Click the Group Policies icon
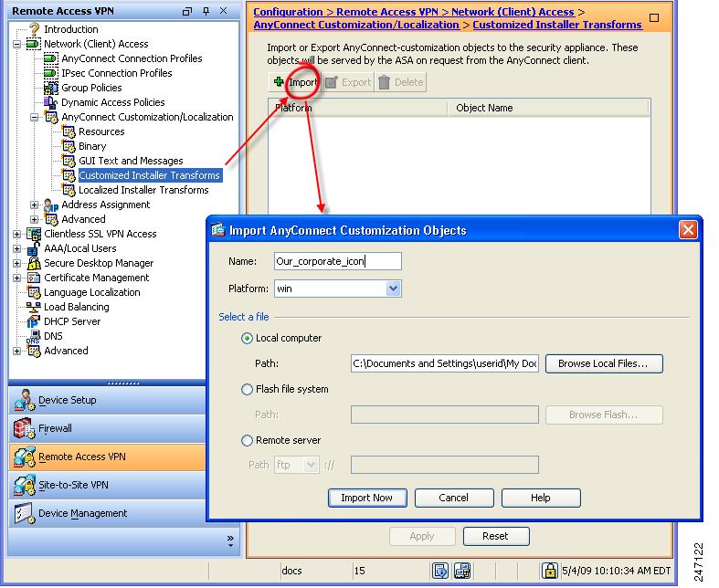Viewport: 719px width, 588px height. 51,88
